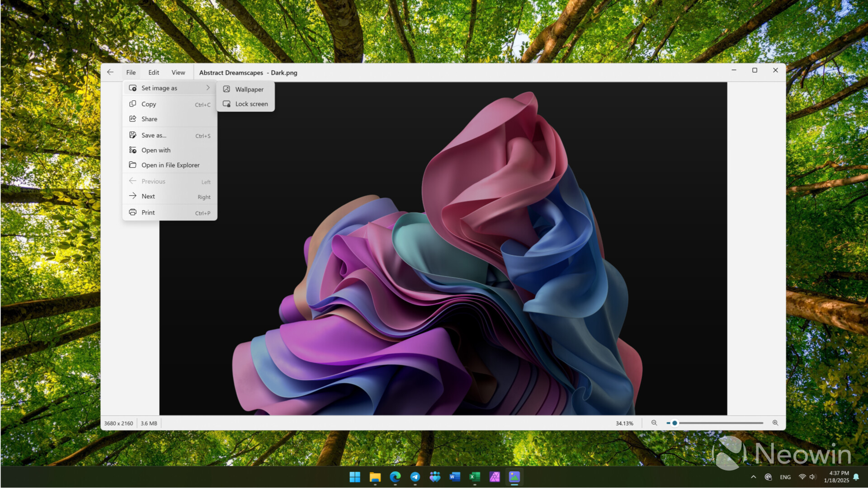Screen dimensions: 868x488
Task: Open the Windows Start button
Action: 354,477
